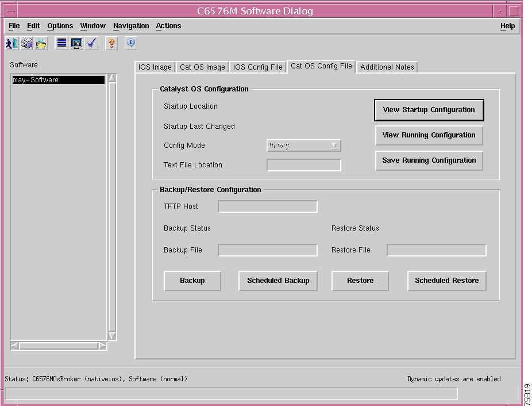
Task: Click the Restore File input field
Action: [437, 250]
